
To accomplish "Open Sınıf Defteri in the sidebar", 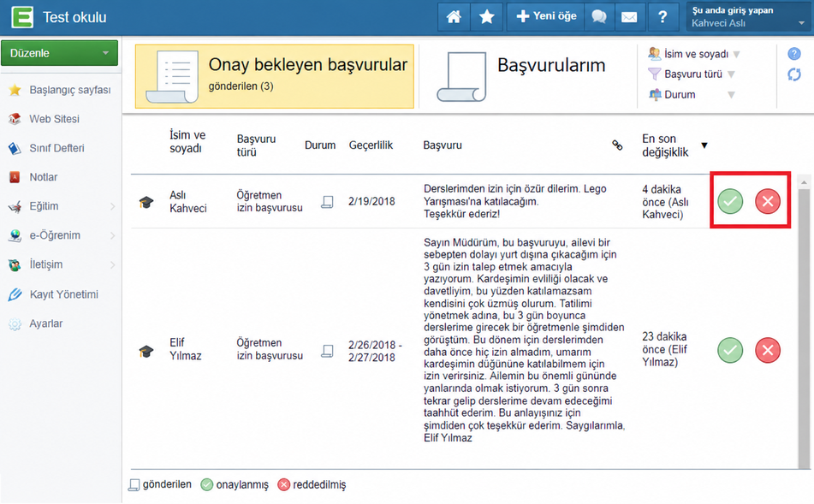I will click(56, 148).
